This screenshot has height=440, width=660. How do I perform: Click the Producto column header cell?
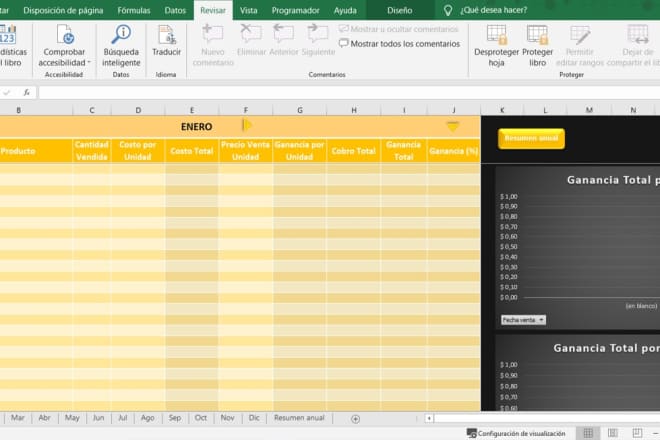point(36,151)
